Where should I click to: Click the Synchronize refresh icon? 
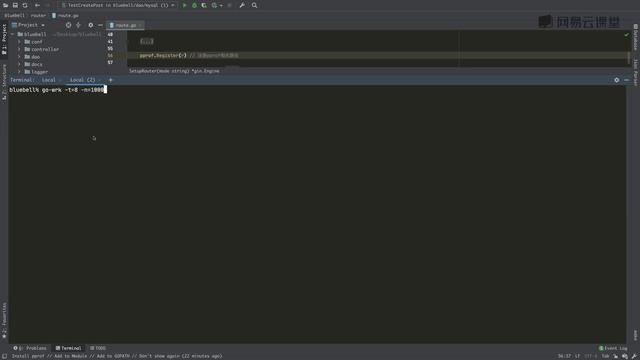click(25, 5)
